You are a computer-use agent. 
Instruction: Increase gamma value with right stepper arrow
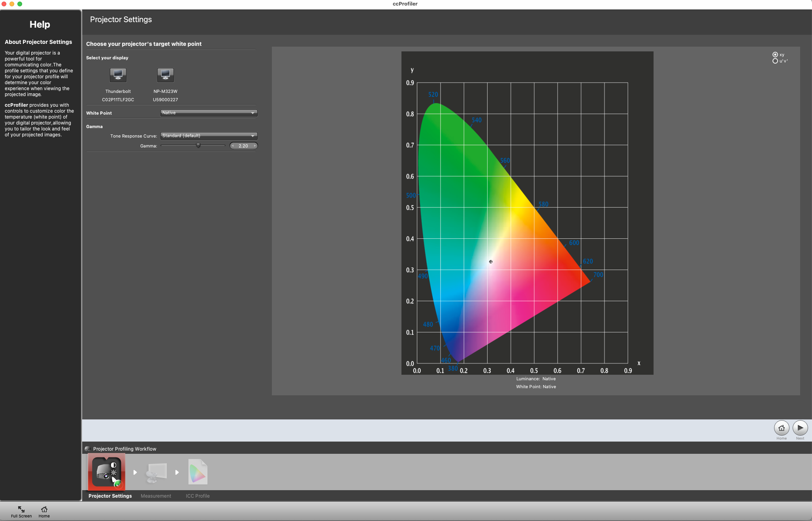(x=255, y=146)
